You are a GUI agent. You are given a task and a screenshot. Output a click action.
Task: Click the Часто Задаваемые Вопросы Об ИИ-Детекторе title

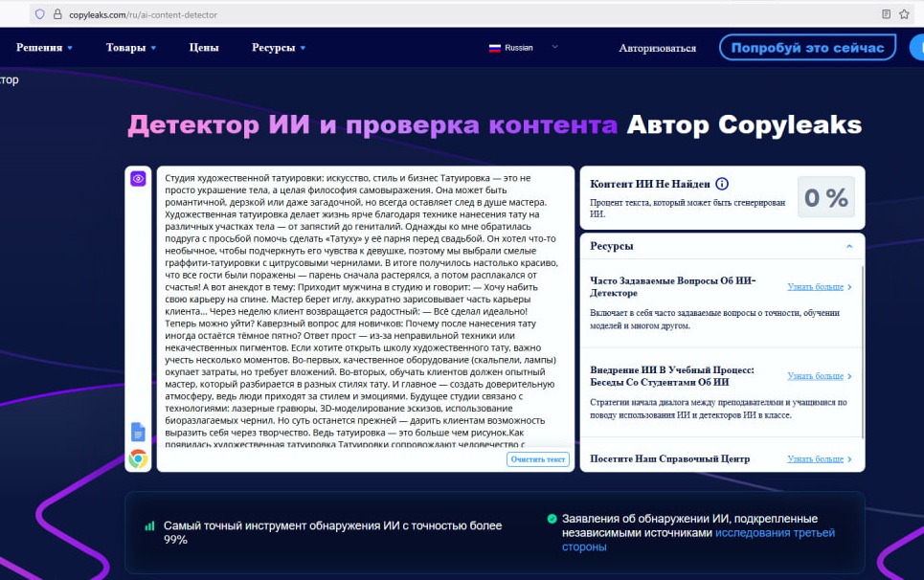(x=673, y=287)
